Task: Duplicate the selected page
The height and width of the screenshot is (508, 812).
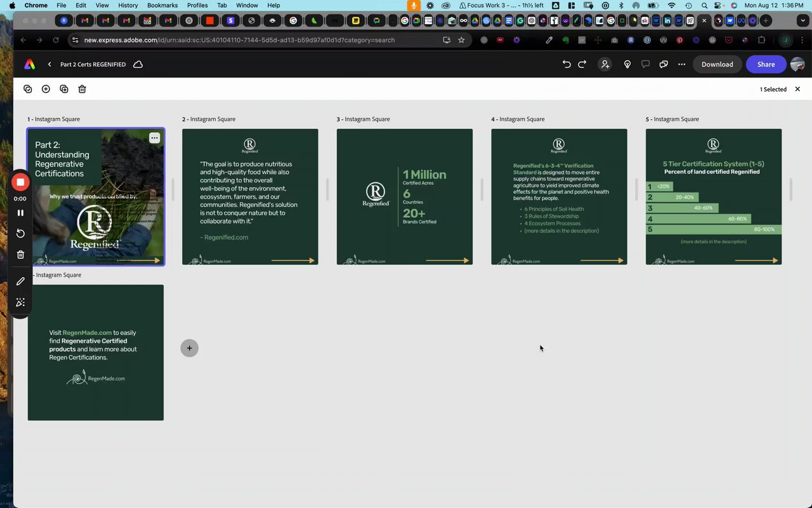Action: pyautogui.click(x=64, y=89)
